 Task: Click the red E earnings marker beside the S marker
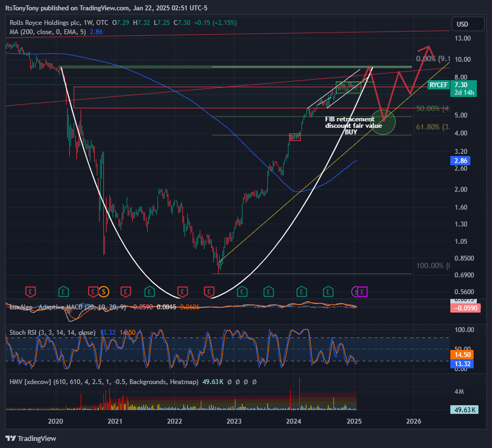click(93, 292)
